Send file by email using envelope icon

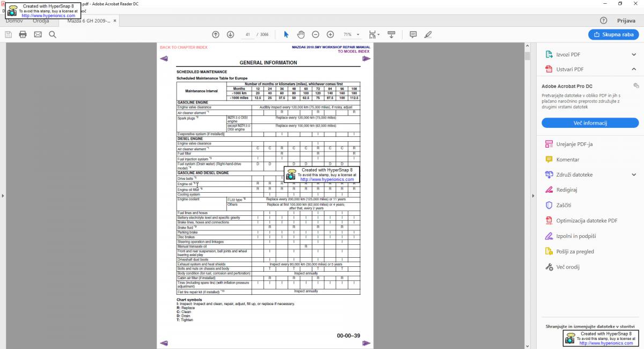pos(38,34)
